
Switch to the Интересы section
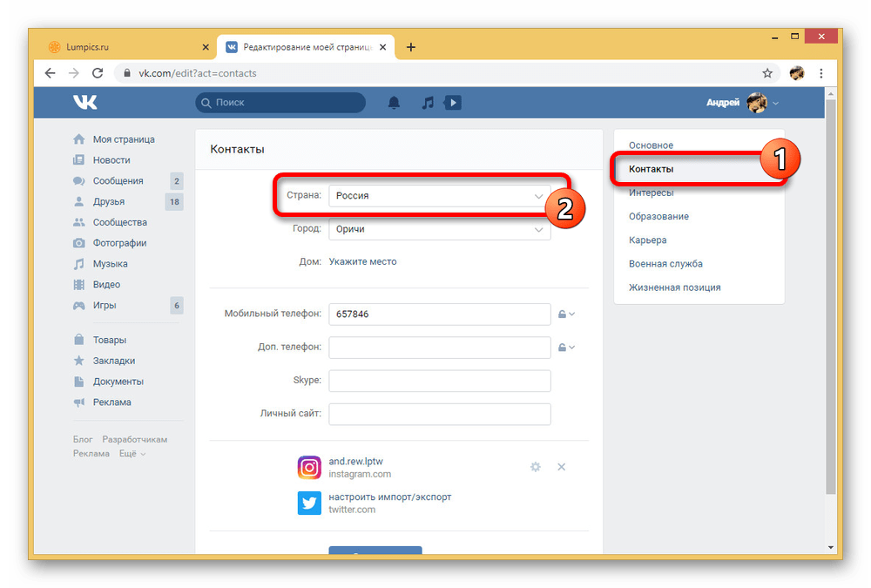651,193
